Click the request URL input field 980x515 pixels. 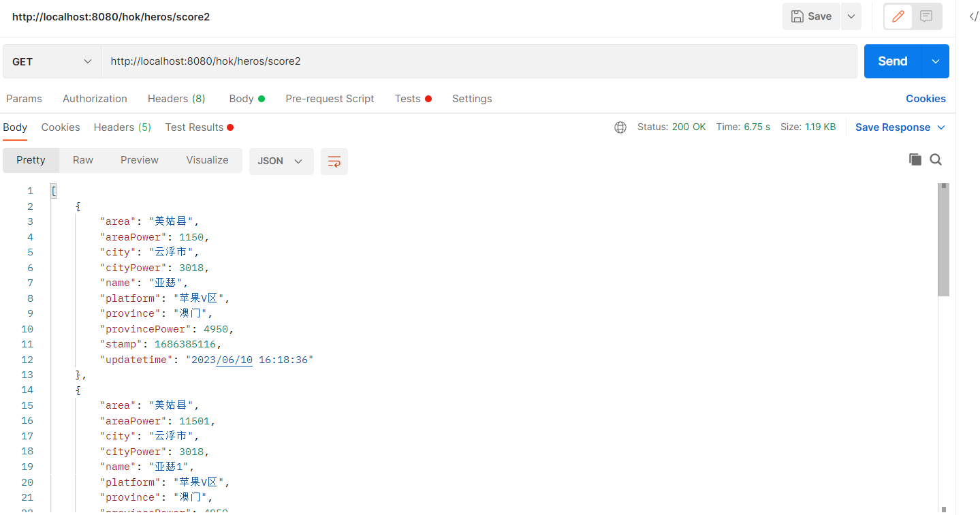coord(477,61)
